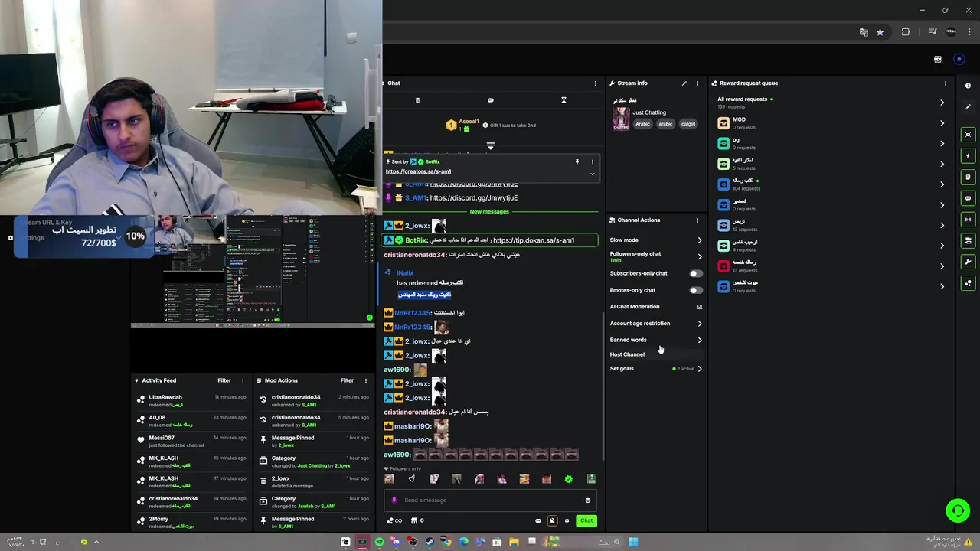The height and width of the screenshot is (551, 980).
Task: Click the focus frame icon in sidebar
Action: pos(968,135)
